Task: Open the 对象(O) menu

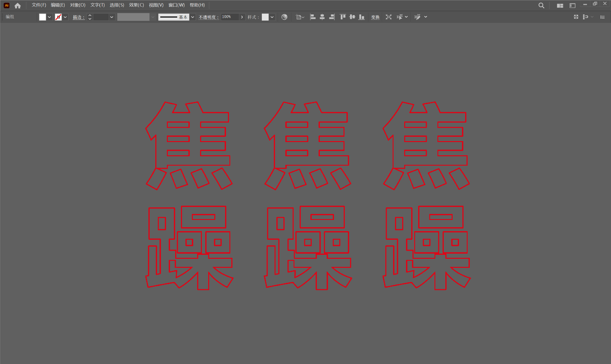Action: tap(78, 5)
